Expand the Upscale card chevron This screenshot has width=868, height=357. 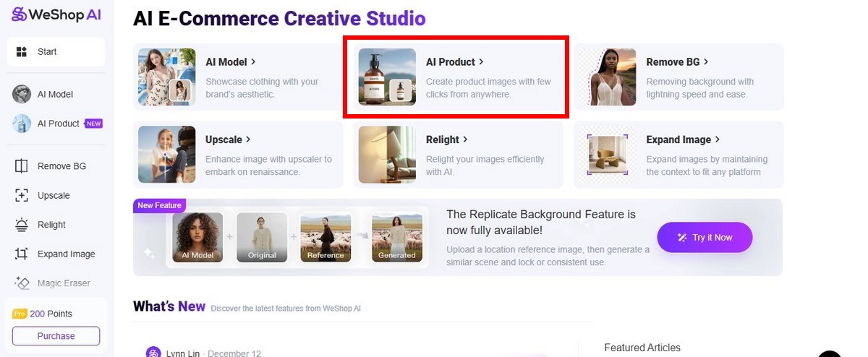[248, 139]
